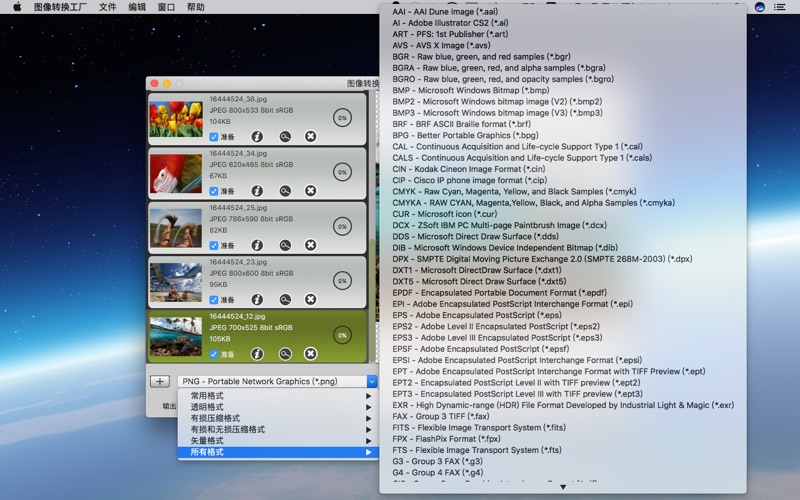The width and height of the screenshot is (800, 500).
Task: Select DDS - Microsoft Direct Draw Surface
Action: pyautogui.click(x=476, y=236)
